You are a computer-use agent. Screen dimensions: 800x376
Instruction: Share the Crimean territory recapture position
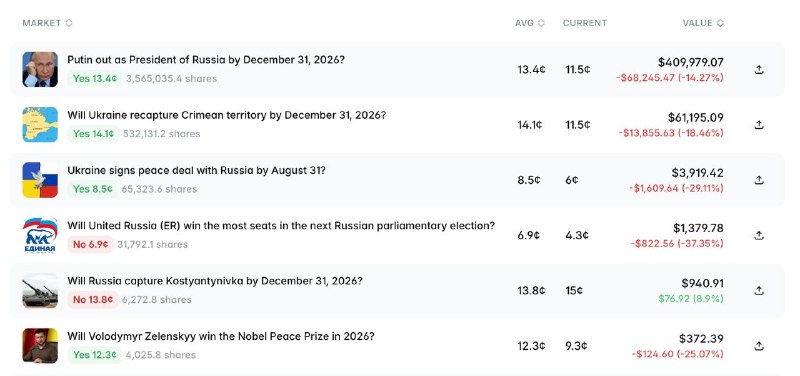(759, 124)
